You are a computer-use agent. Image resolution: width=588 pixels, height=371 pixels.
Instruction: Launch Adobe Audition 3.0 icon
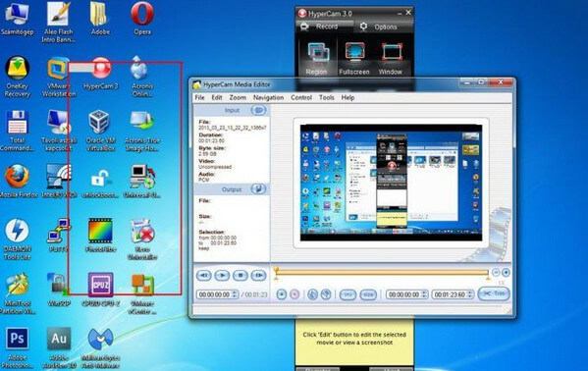[59, 347]
